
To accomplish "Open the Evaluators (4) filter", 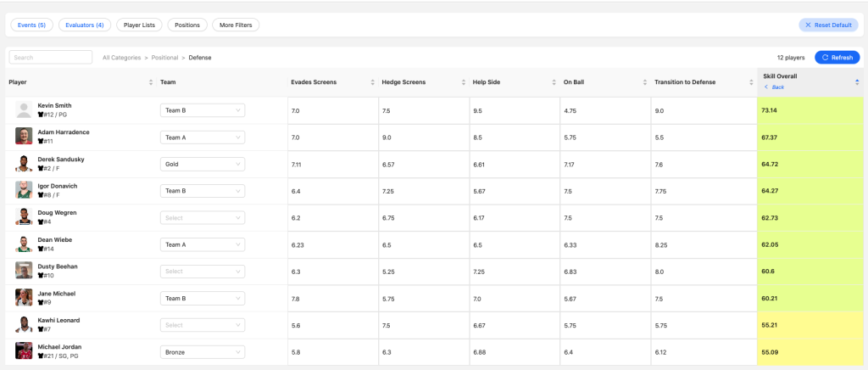I will click(x=86, y=25).
